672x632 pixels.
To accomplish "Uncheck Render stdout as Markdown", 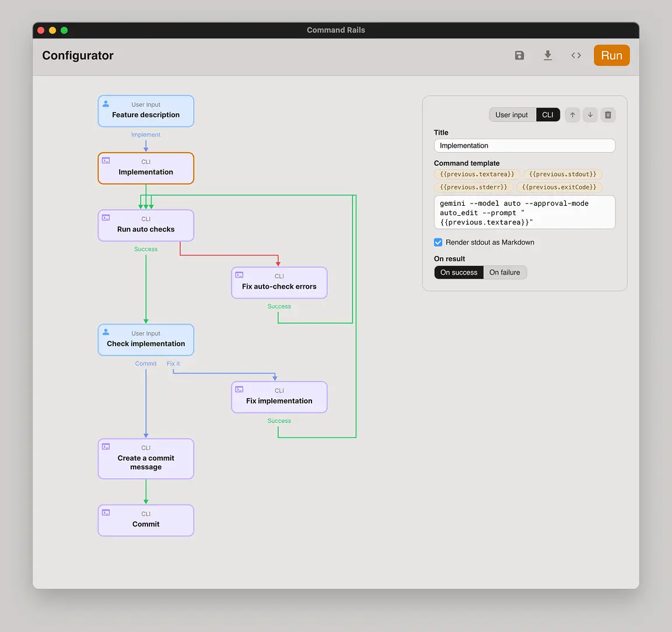I will [437, 243].
